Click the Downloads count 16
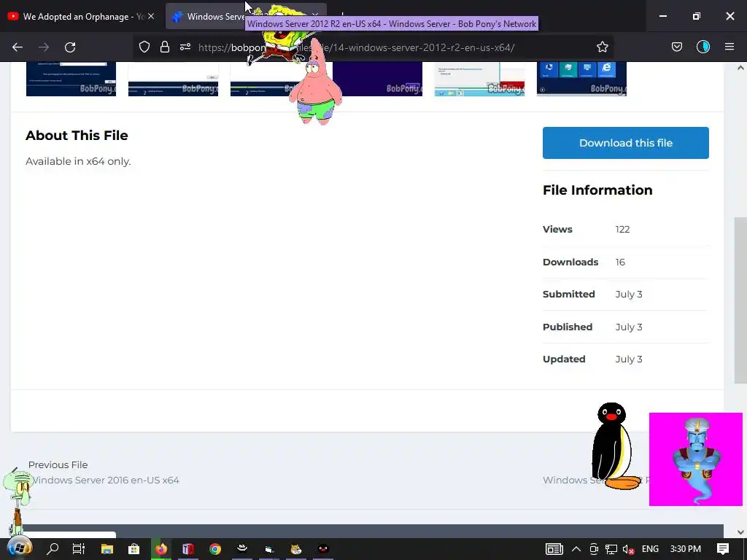Viewport: 747px width, 560px height. (620, 262)
